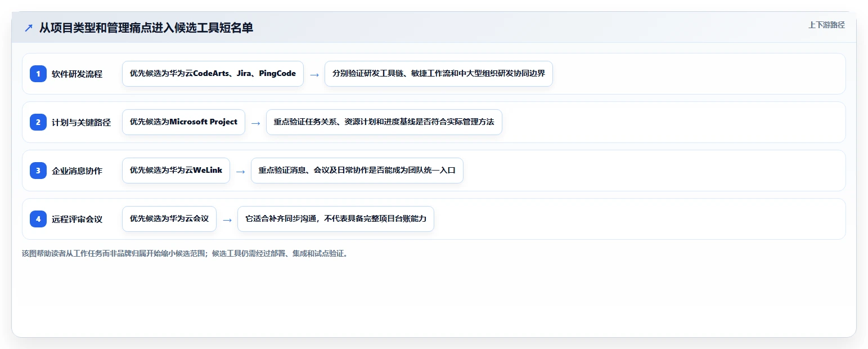This screenshot has height=349, width=868.
Task: Click the footnote beginning 该图帮助读者
Action: coord(186,253)
